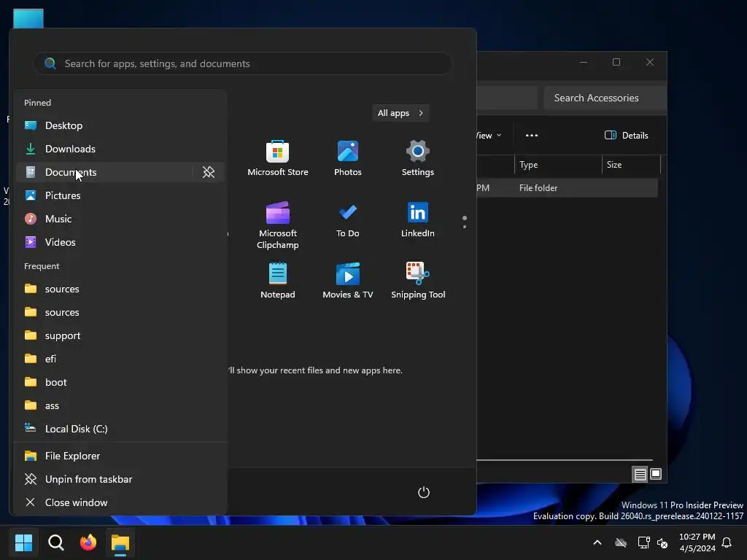
Task: Choose Unpin from taskbar
Action: pyautogui.click(x=119, y=479)
